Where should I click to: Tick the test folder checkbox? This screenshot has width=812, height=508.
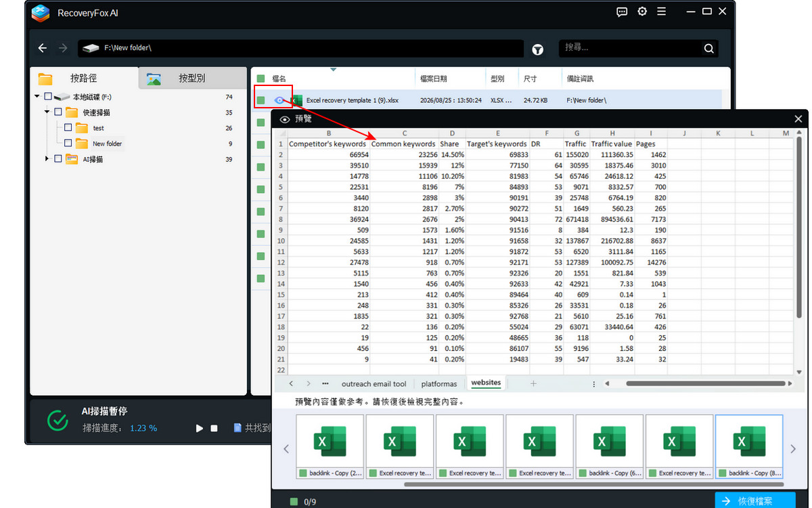[68, 128]
